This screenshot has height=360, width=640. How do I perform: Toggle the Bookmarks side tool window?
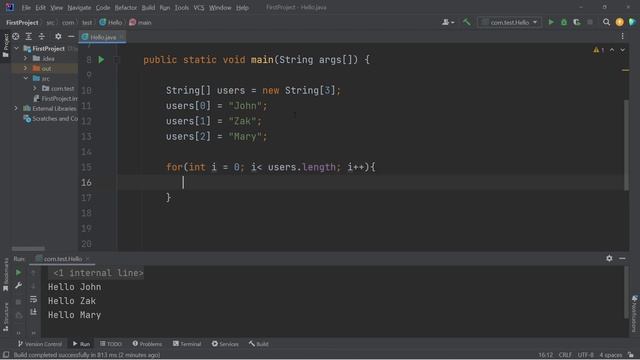tap(5, 276)
